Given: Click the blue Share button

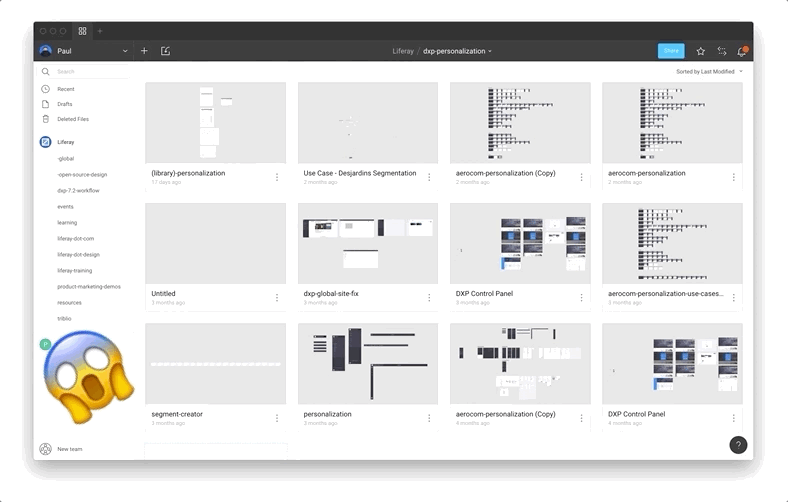Looking at the screenshot, I should [x=671, y=51].
